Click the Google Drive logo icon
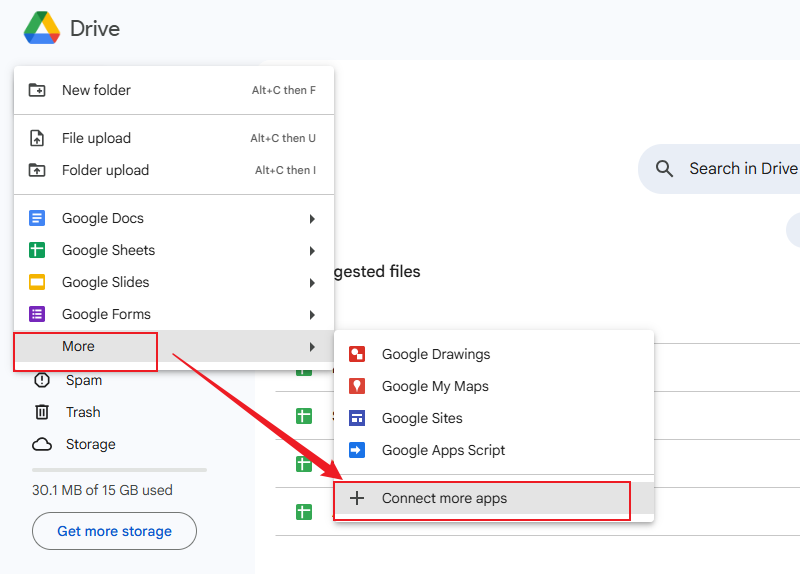This screenshot has height=574, width=800. 42,28
